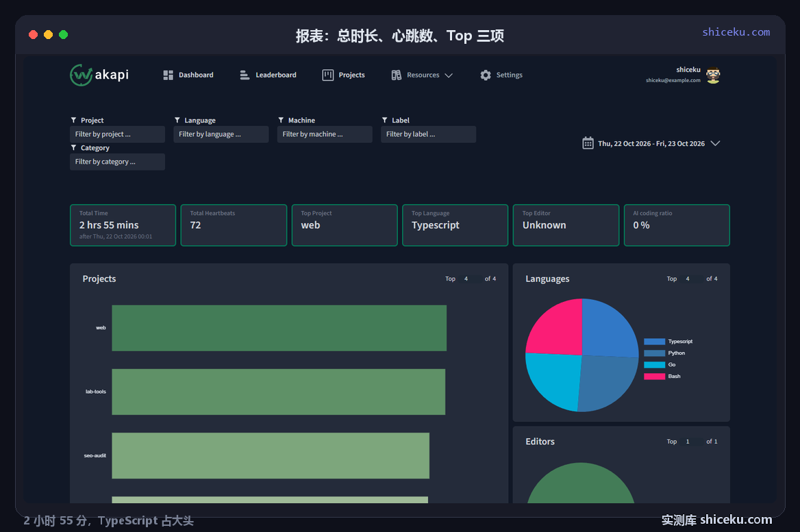Click the 'seo-audit' axis label
800x532 pixels.
tap(95, 455)
